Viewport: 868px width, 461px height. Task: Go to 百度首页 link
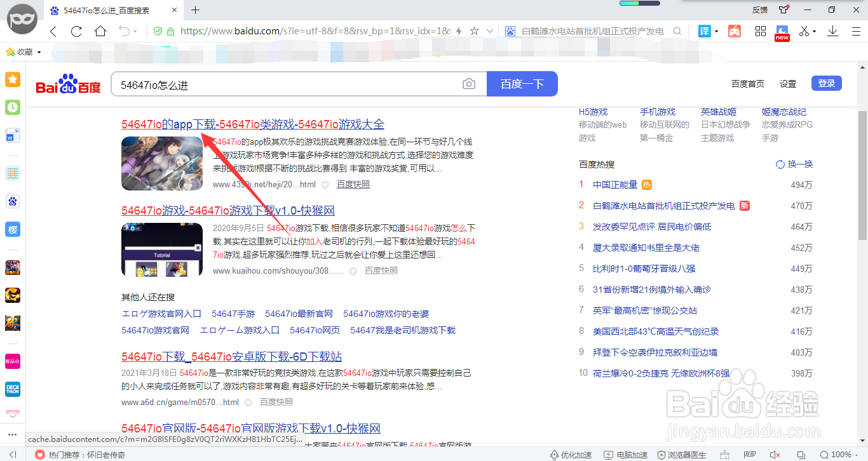pos(748,84)
